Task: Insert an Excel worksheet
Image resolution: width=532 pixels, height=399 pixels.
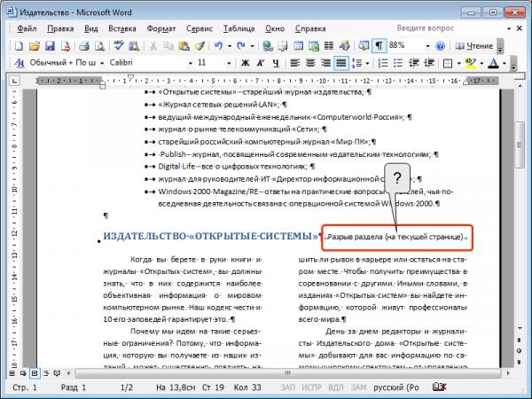Action: point(314,45)
